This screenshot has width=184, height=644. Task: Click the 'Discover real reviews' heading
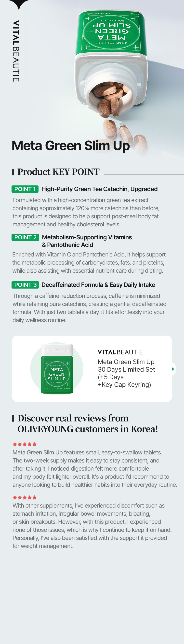click(87, 424)
